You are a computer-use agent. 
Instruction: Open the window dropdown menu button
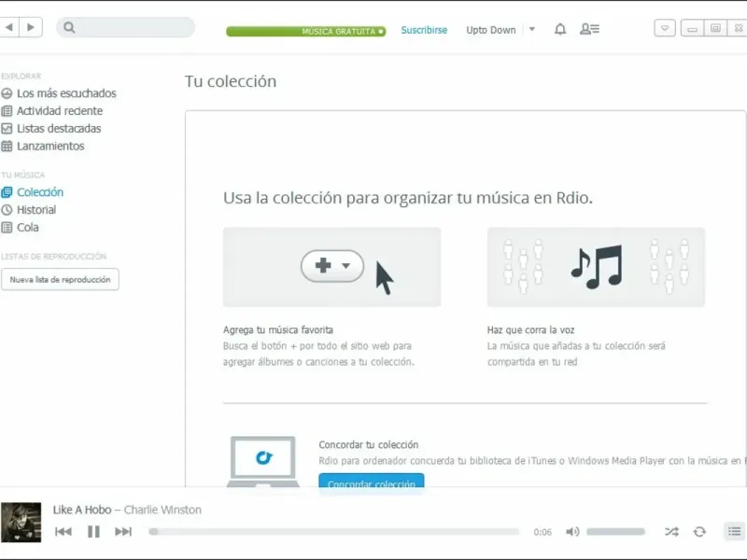click(665, 28)
